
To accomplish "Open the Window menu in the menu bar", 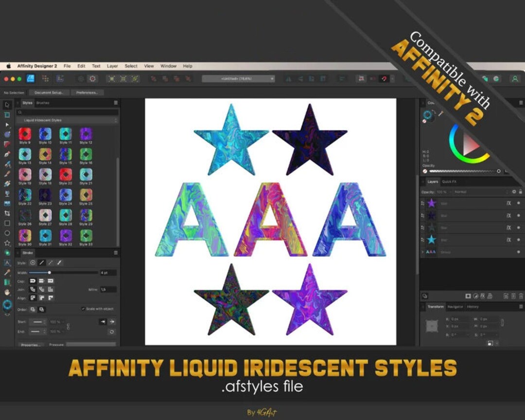I will tap(168, 66).
